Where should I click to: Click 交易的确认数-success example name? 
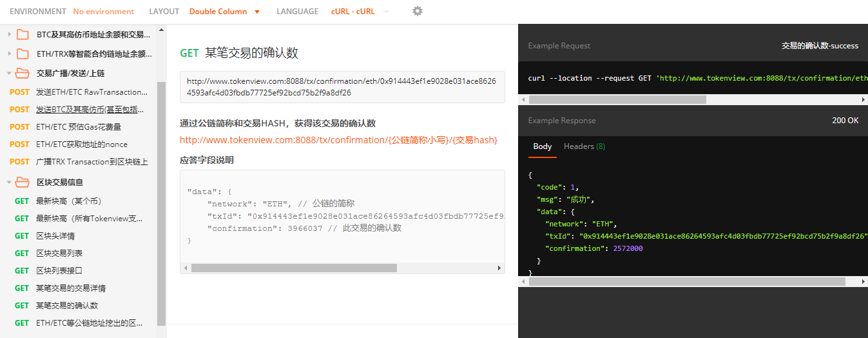820,46
